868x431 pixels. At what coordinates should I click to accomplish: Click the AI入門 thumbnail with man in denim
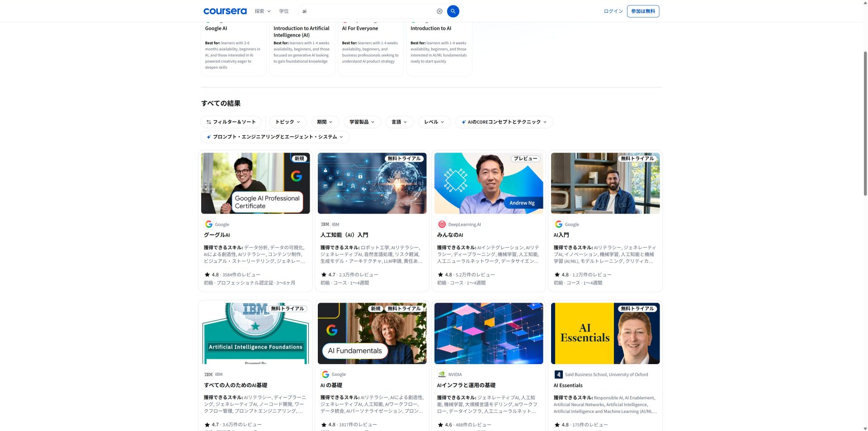(x=605, y=183)
